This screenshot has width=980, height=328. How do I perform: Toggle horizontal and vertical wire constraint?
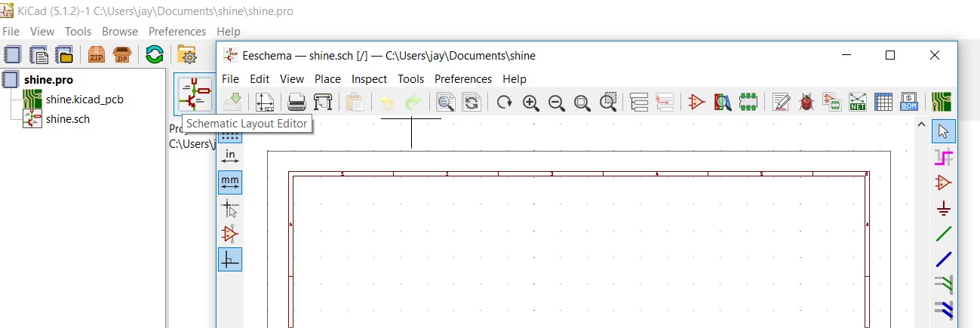tap(230, 259)
